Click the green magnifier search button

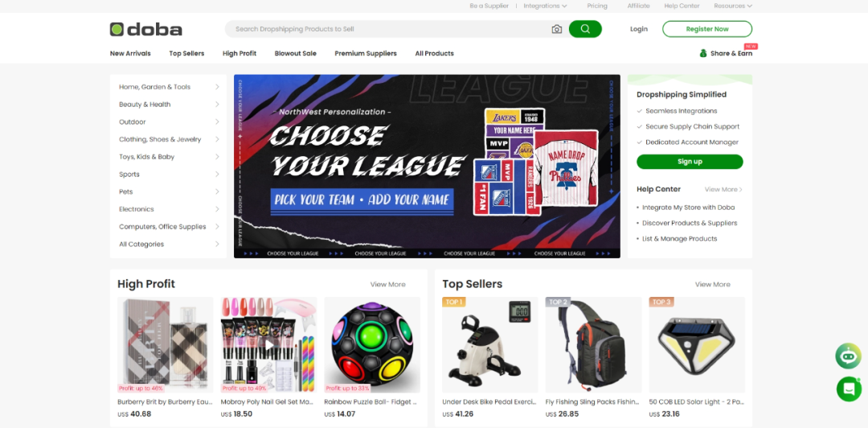(585, 29)
